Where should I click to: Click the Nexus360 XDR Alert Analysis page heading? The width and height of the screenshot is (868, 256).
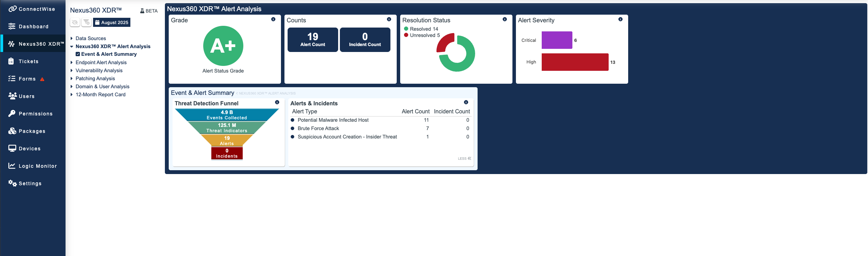click(x=214, y=9)
